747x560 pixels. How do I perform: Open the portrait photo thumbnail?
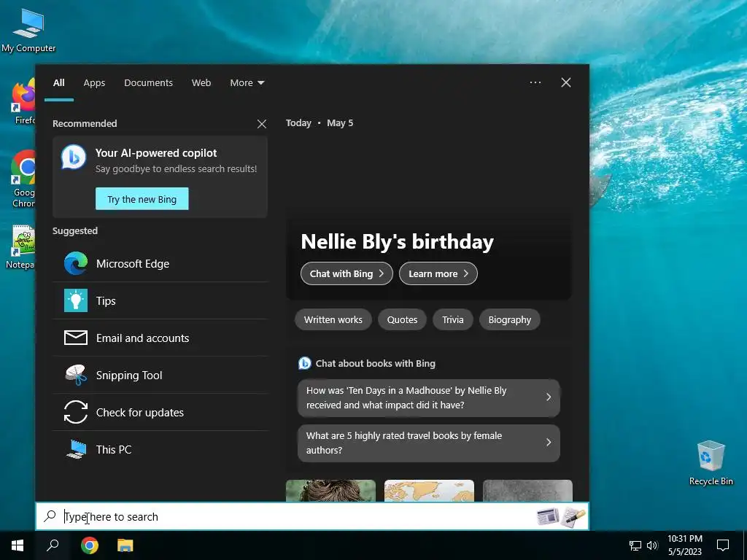tap(330, 491)
